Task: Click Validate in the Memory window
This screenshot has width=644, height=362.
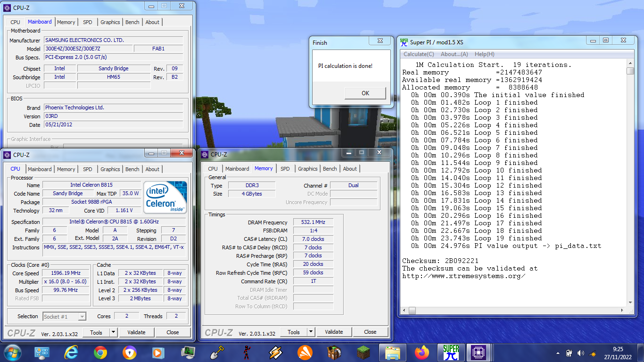Action: point(334,332)
